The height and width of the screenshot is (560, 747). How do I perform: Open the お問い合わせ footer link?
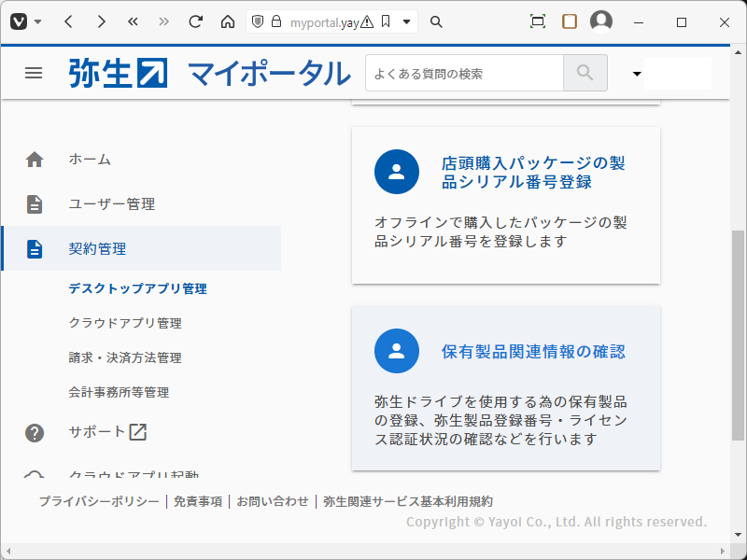pyautogui.click(x=273, y=501)
